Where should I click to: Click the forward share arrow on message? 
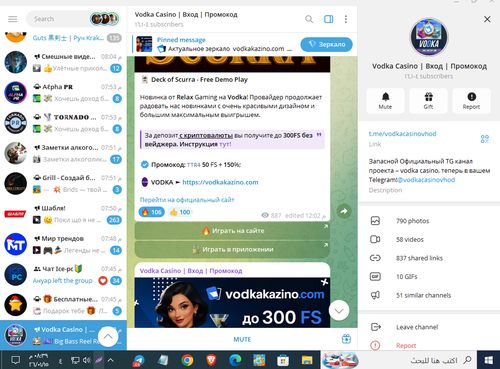344,211
